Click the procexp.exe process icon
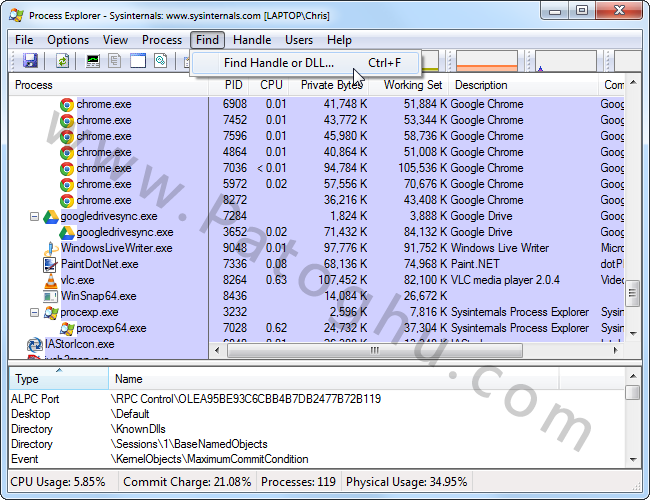650x500 pixels. [x=51, y=313]
